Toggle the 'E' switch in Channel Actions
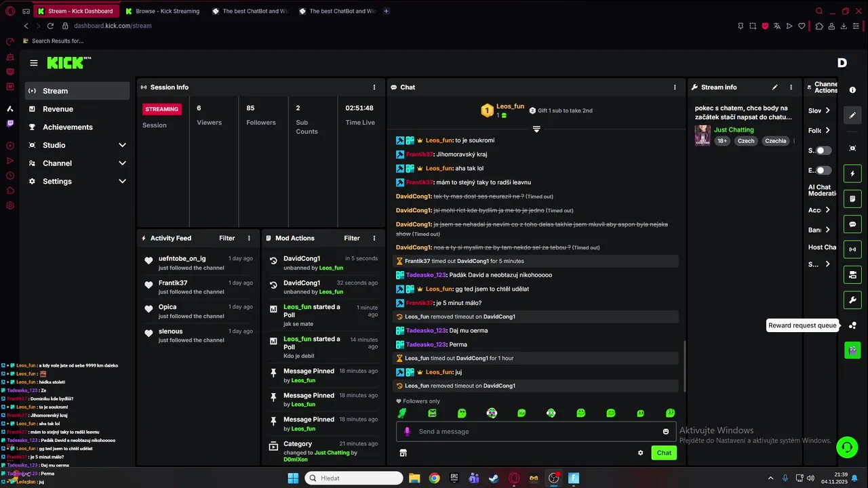The height and width of the screenshot is (488, 868). coord(823,170)
